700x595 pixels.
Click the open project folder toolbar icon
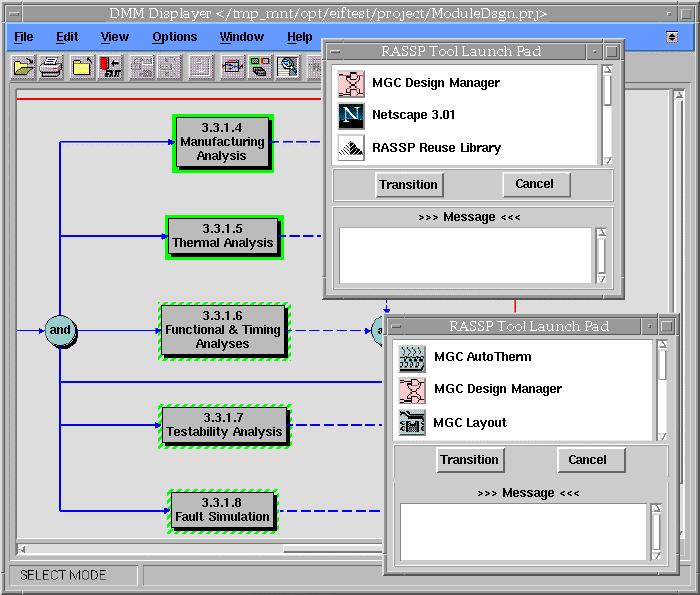coord(23,68)
